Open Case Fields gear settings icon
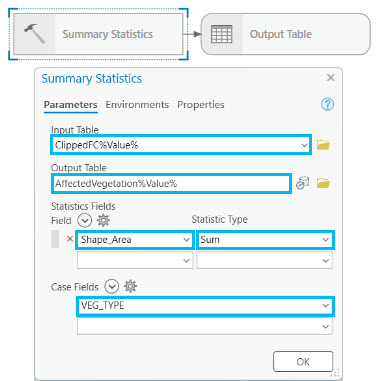 [130, 286]
